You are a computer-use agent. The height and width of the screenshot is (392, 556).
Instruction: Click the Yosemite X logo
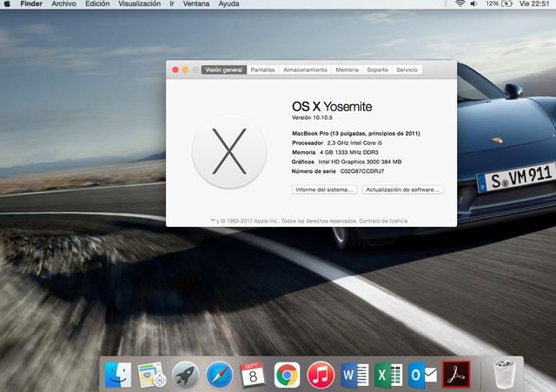coord(229,151)
